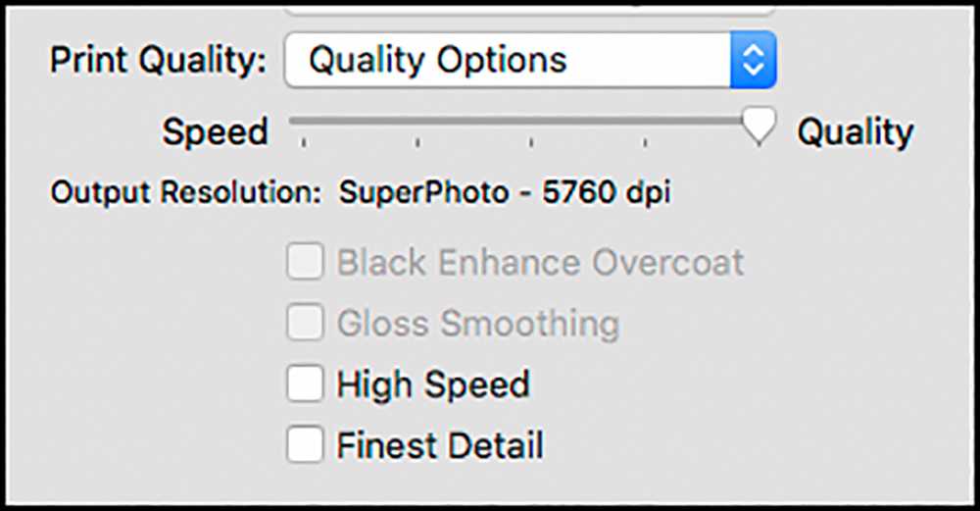980x511 pixels.
Task: Enable the High Speed checkbox
Action: 305,383
